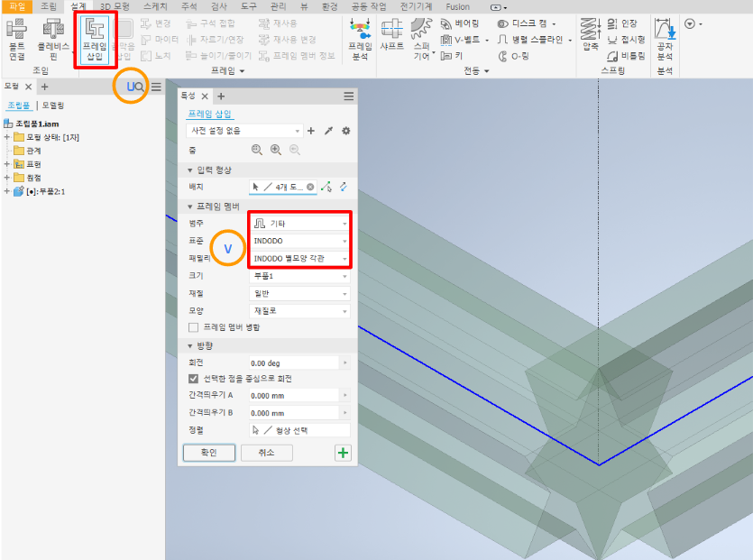Image resolution: width=753 pixels, height=560 pixels.
Task: Collapse the 입력 형상 section
Action: click(190, 170)
